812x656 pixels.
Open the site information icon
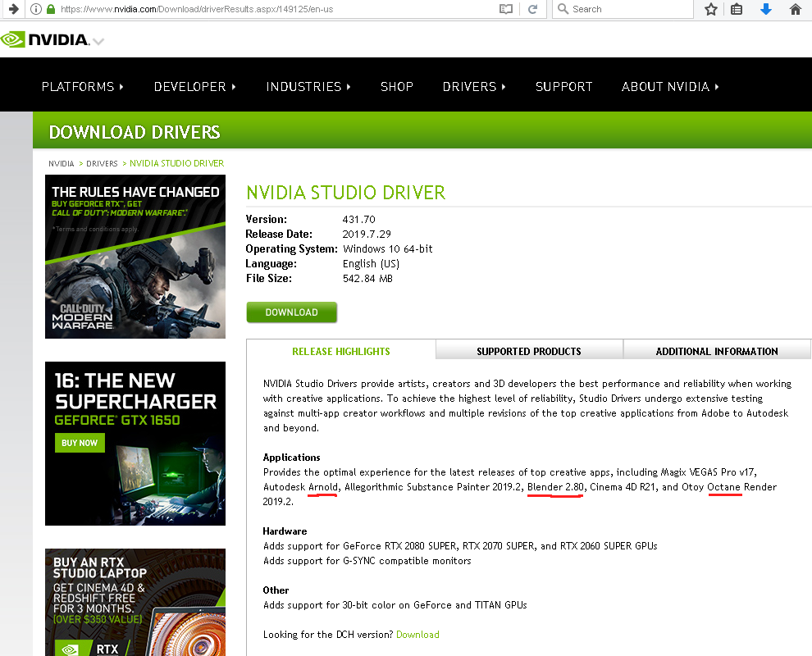pos(36,9)
